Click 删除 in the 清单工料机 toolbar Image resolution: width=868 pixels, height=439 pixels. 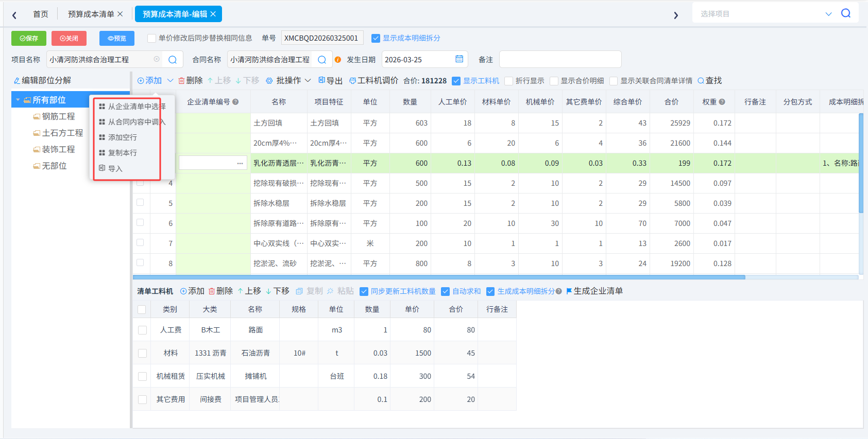point(221,291)
